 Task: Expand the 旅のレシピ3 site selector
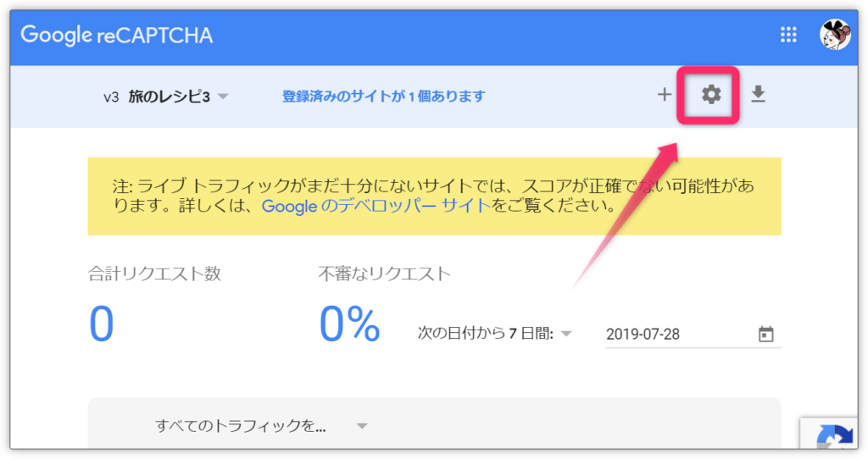[x=222, y=97]
